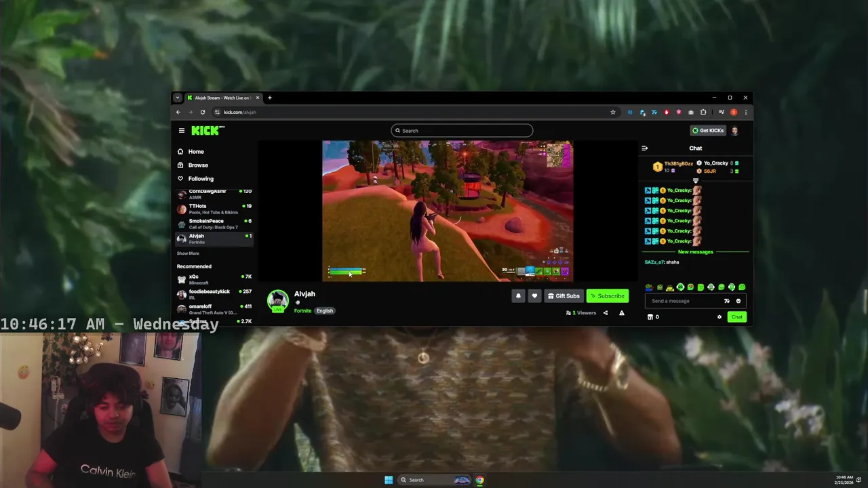The width and height of the screenshot is (868, 488).
Task: Open Chrome extensions puzzle icon
Action: click(x=703, y=113)
